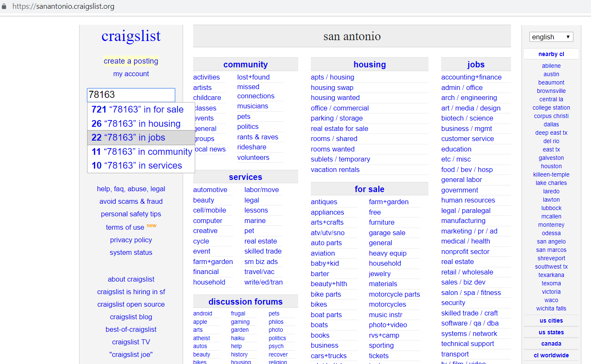This screenshot has width=591, height=364.
Task: Browse motorcycle parts for sale
Action: click(394, 294)
